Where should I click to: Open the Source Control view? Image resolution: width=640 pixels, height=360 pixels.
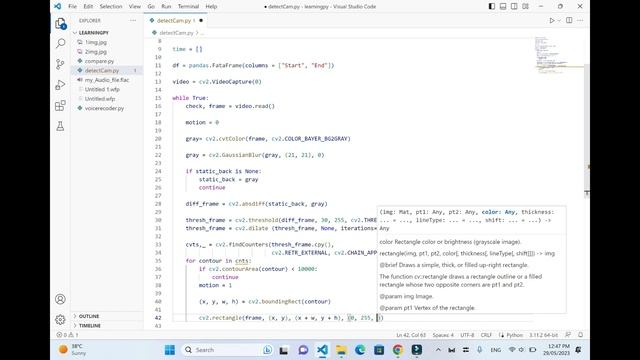[60, 64]
